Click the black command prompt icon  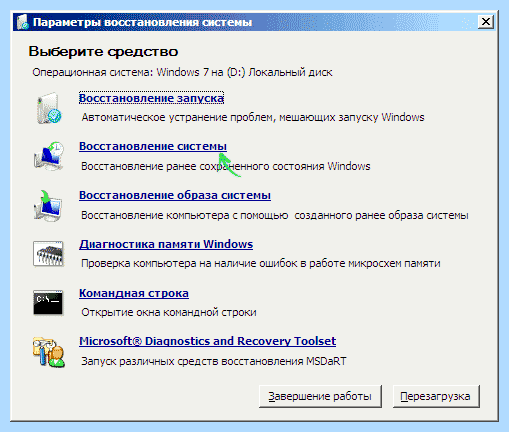coord(48,303)
